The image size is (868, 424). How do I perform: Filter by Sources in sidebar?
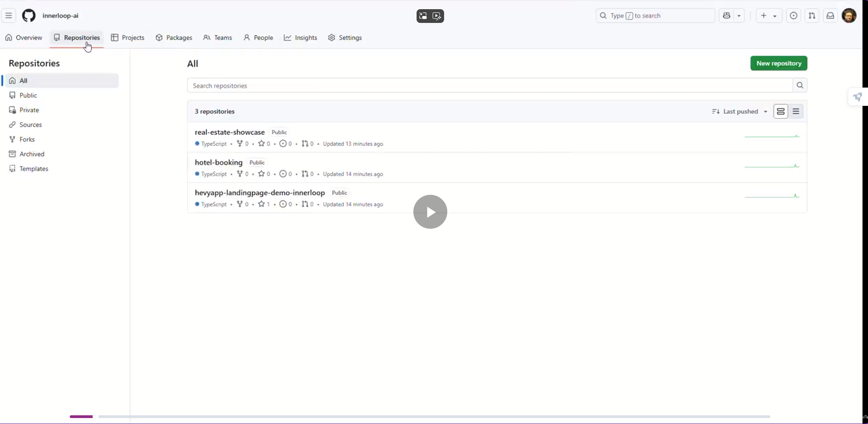61,125
